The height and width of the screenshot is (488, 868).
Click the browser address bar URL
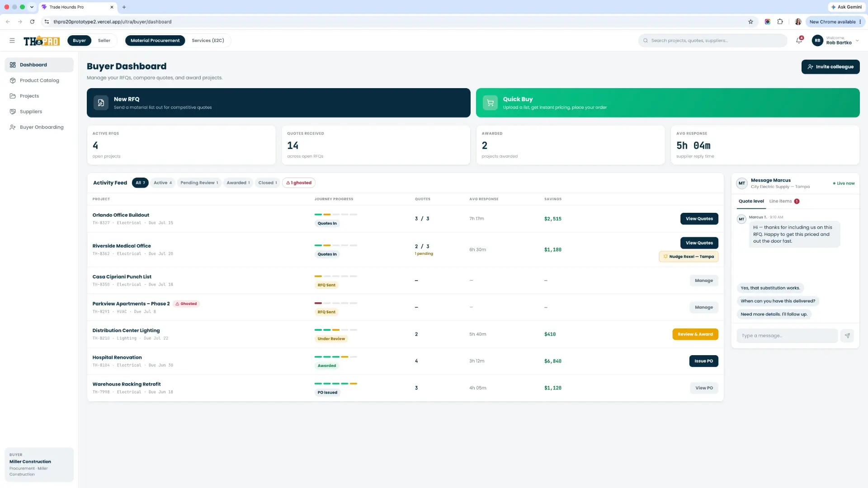[112, 22]
